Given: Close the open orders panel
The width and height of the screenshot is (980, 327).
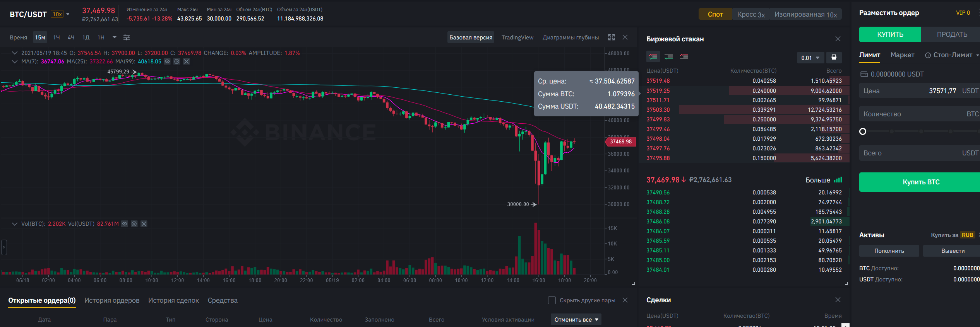Looking at the screenshot, I should coord(625,300).
